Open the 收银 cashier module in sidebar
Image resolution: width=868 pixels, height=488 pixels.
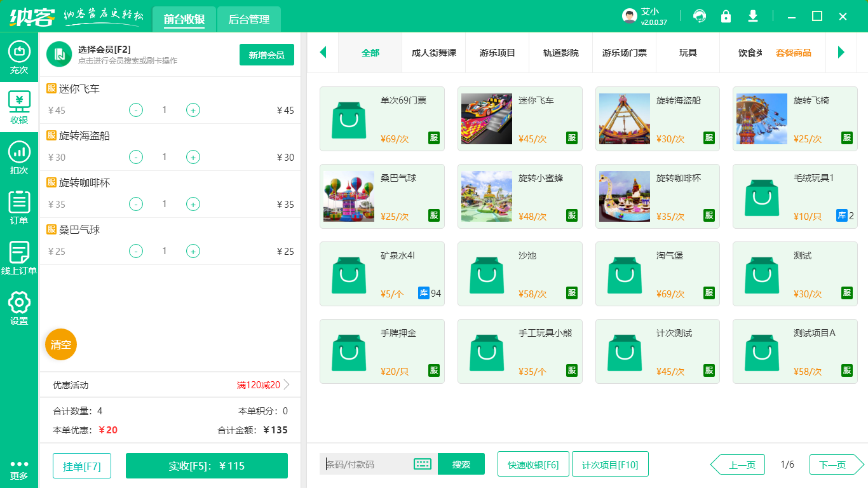(x=19, y=105)
